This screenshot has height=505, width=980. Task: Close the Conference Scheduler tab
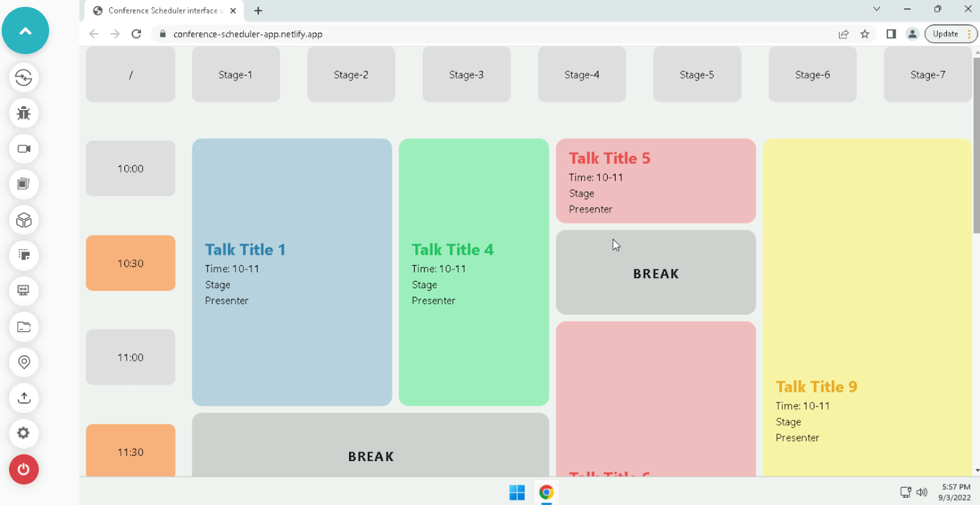[233, 10]
